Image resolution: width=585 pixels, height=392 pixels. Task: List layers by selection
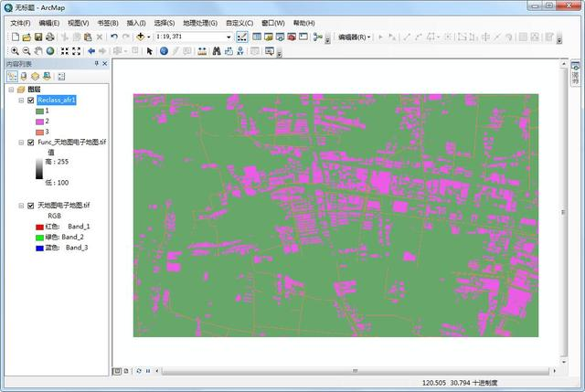point(47,77)
